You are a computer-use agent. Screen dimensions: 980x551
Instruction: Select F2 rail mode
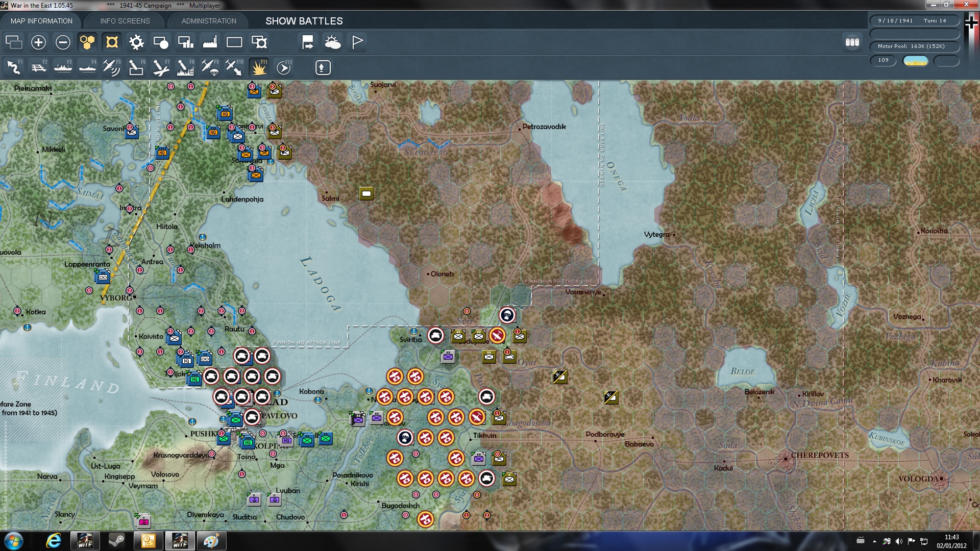pyautogui.click(x=38, y=67)
